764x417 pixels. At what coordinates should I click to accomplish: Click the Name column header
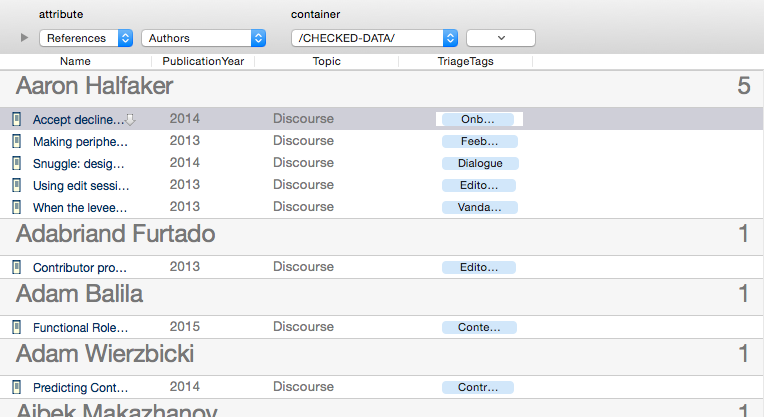(75, 61)
